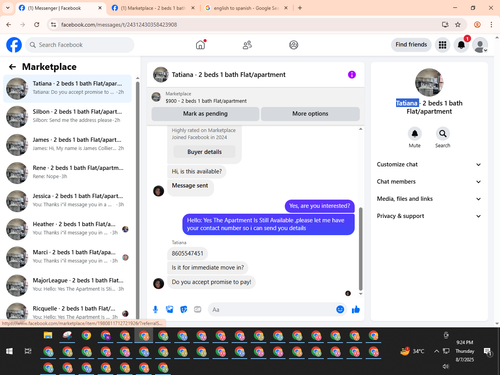Click the address bar URL

[x=119, y=25]
